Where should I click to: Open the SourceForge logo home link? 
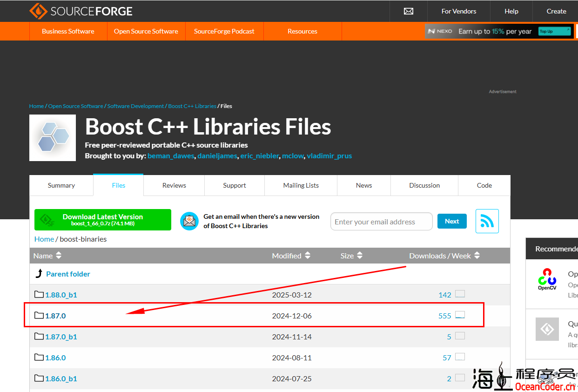click(x=81, y=11)
